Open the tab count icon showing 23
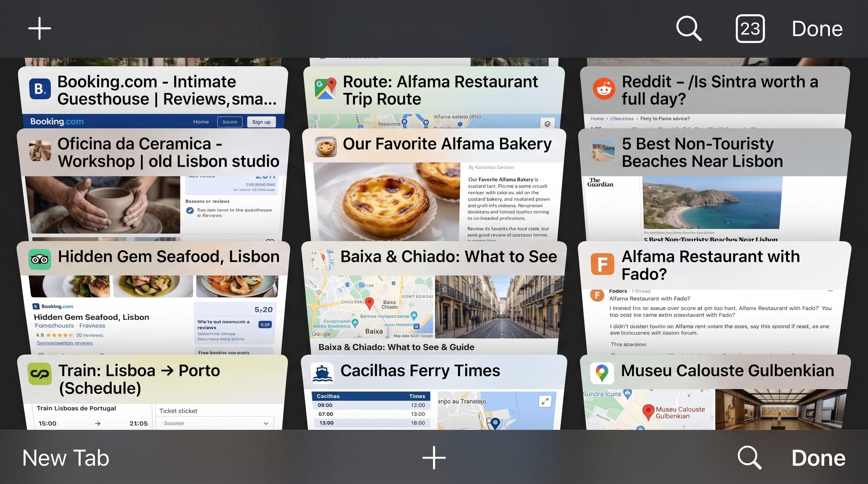This screenshot has width=868, height=484. (x=750, y=29)
